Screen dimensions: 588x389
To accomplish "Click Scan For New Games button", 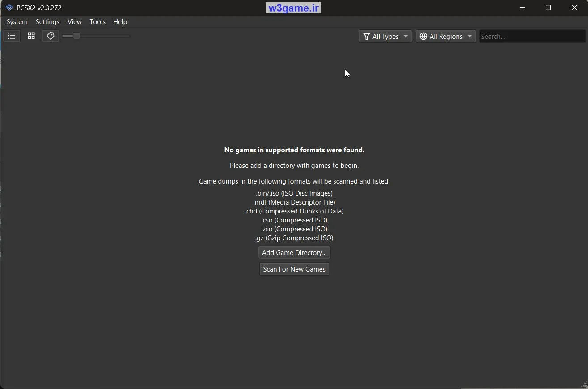I will (294, 269).
